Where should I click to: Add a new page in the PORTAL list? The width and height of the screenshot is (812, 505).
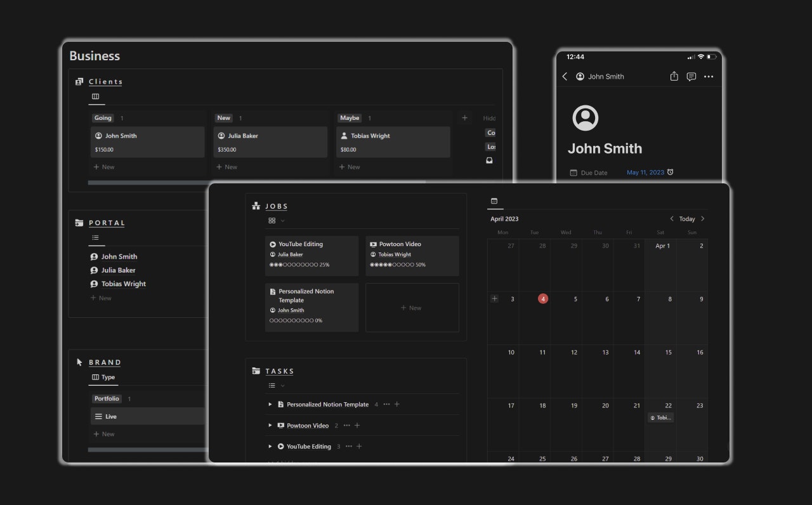tap(101, 298)
